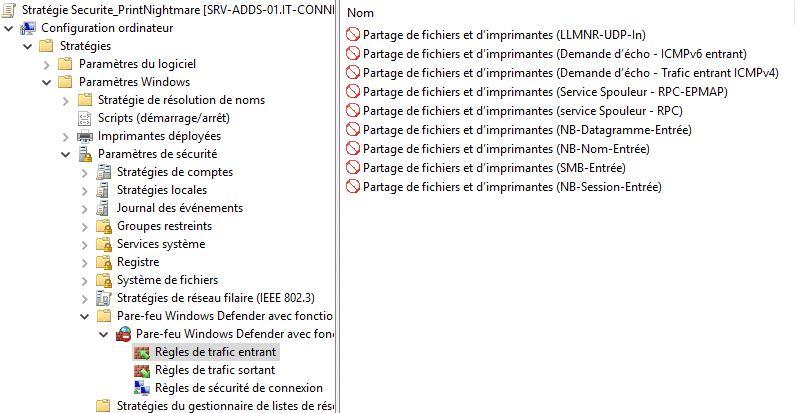Viewport: 798px width, 413px height.
Task: Click the blocked icon of the SMB-Entrée rule
Action: coord(352,168)
